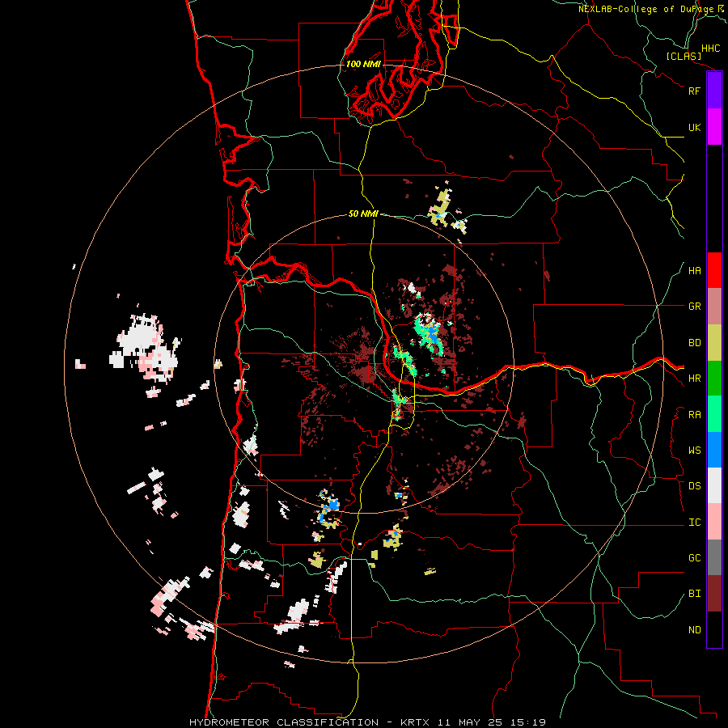Click the 'RA' legend label

point(694,415)
